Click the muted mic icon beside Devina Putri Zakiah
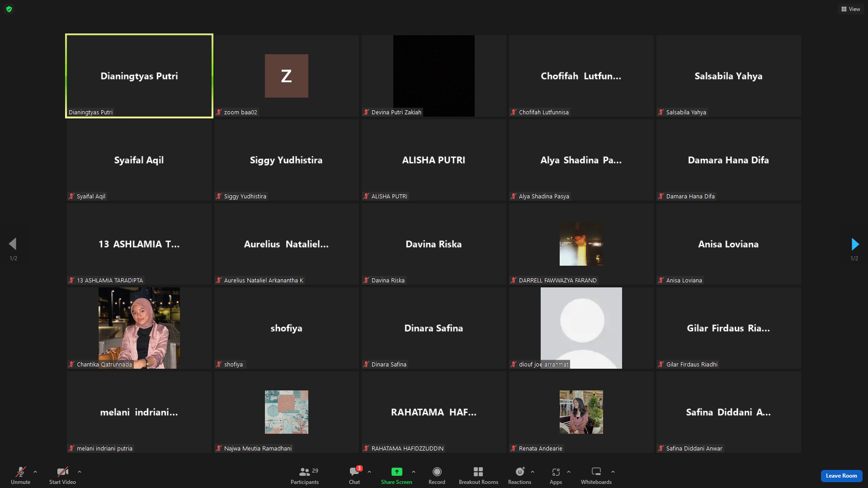Viewport: 868px width, 488px height. [366, 112]
